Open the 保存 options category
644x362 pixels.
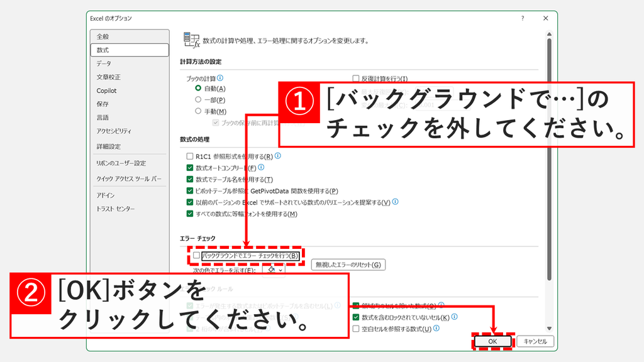[130, 104]
